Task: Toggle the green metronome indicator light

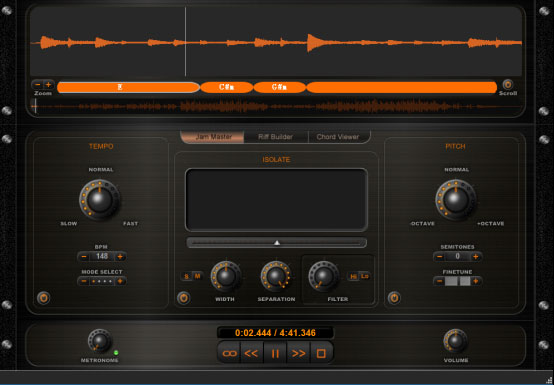Action: point(116,353)
